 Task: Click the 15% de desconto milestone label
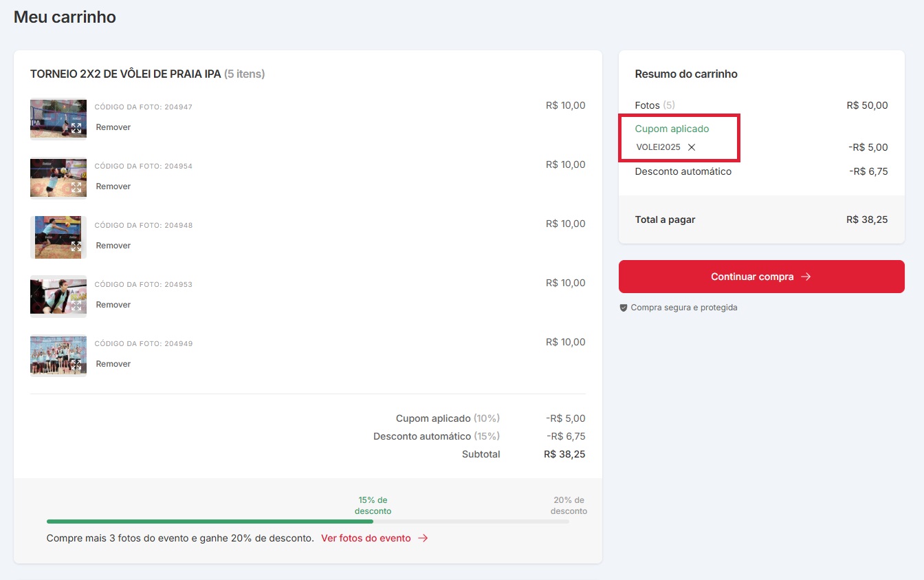tap(373, 506)
